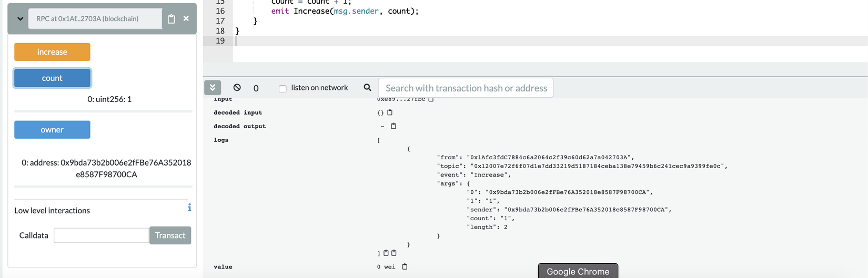Image resolution: width=868 pixels, height=278 pixels.
Task: Click the Transact button
Action: point(170,235)
